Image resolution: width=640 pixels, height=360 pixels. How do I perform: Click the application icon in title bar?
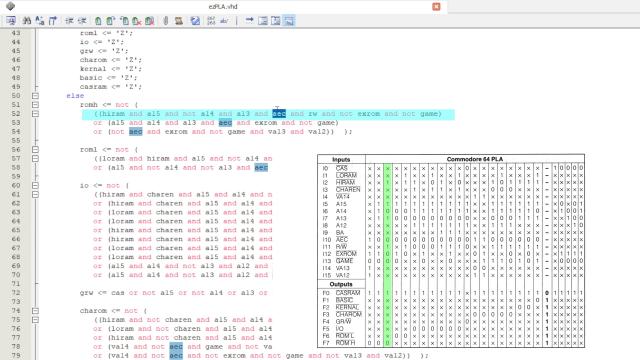tap(11, 6)
